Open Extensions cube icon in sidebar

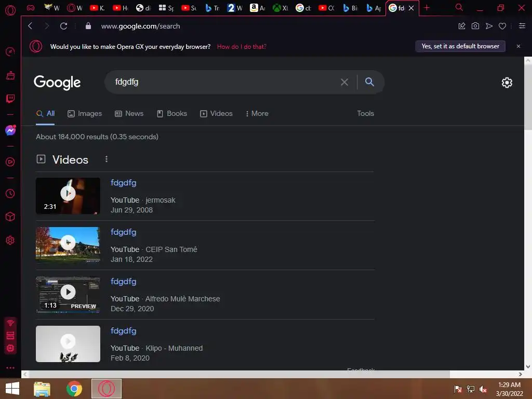[x=10, y=217]
